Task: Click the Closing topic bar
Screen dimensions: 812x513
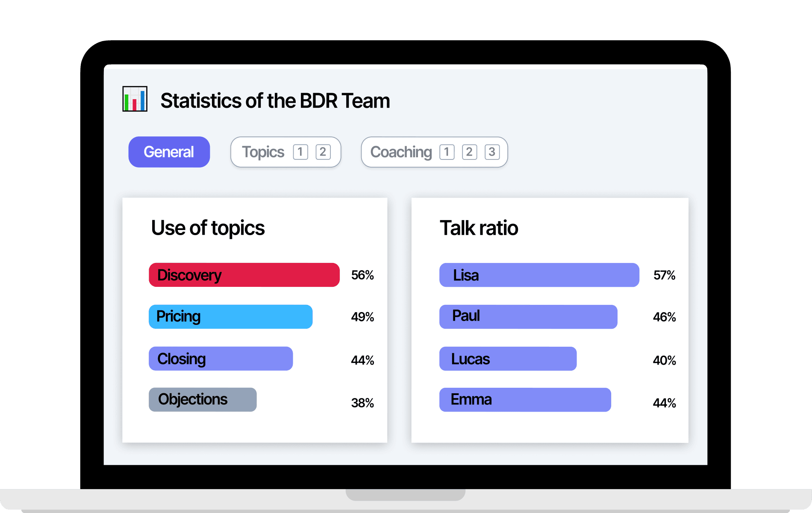Action: pyautogui.click(x=221, y=358)
